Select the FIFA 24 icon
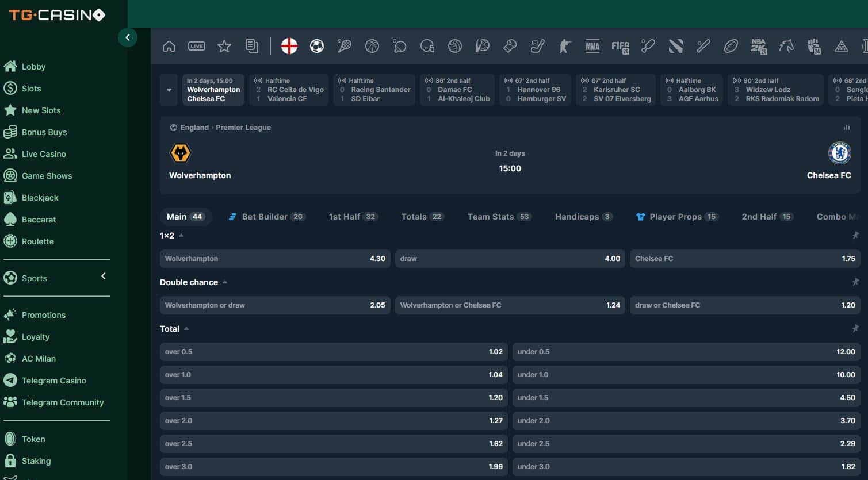This screenshot has width=868, height=480. click(x=621, y=47)
